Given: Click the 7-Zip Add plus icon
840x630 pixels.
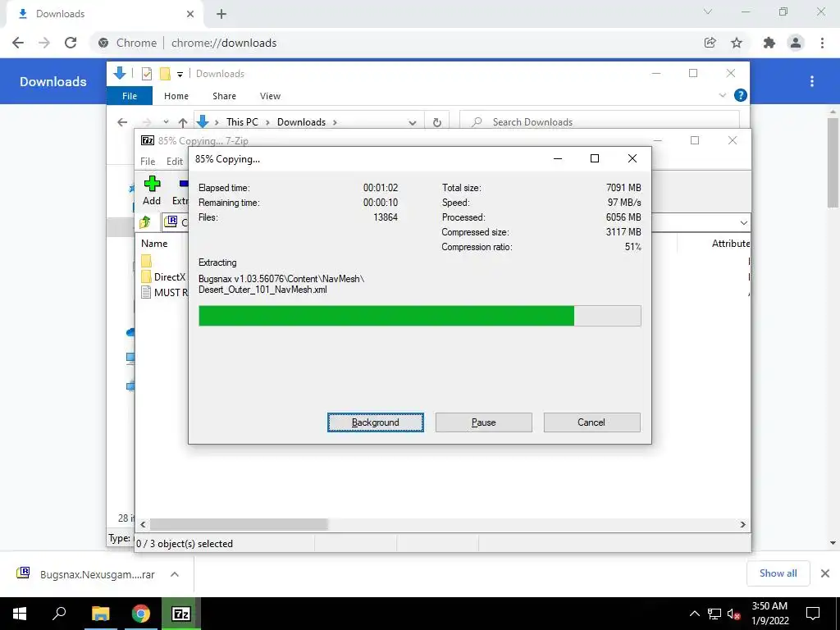Looking at the screenshot, I should pos(152,185).
